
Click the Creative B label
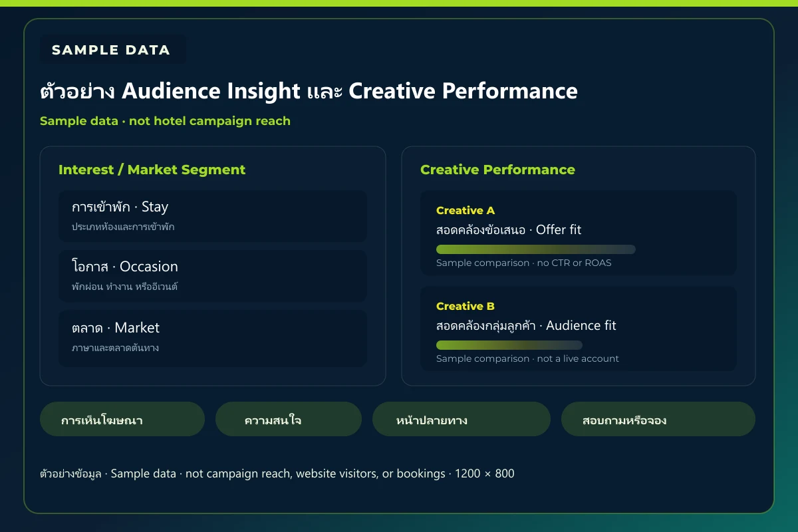[465, 306]
